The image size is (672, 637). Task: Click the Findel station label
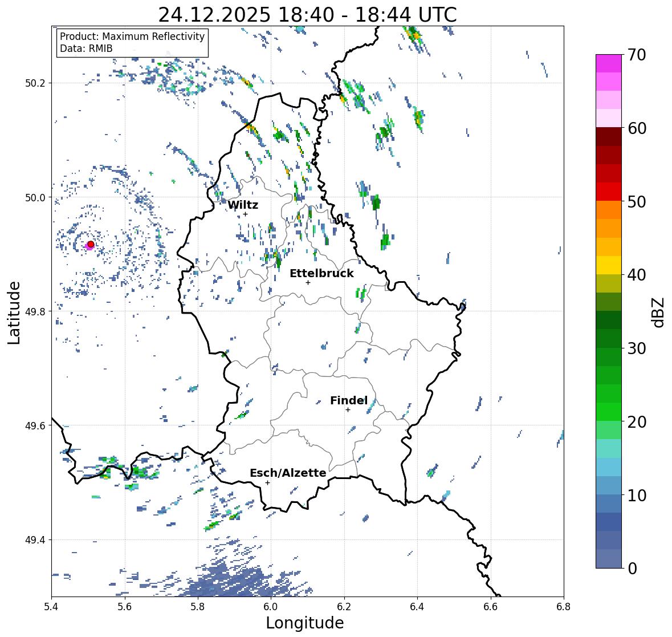click(x=349, y=400)
